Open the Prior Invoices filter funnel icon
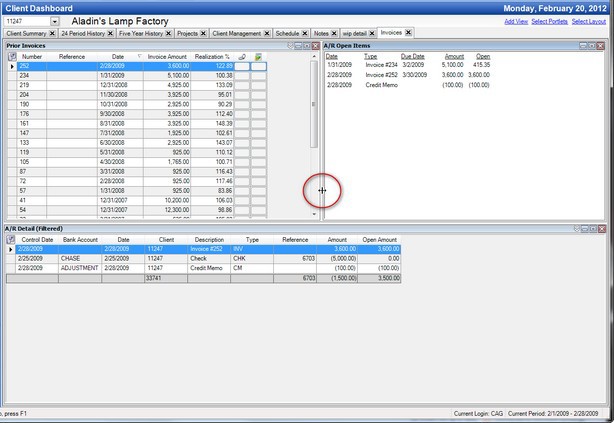The image size is (614, 423). point(291,46)
